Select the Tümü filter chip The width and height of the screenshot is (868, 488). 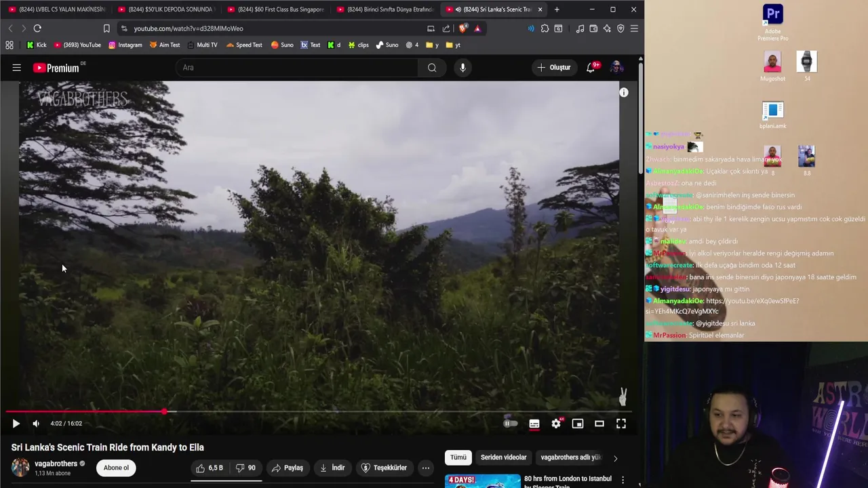(458, 457)
